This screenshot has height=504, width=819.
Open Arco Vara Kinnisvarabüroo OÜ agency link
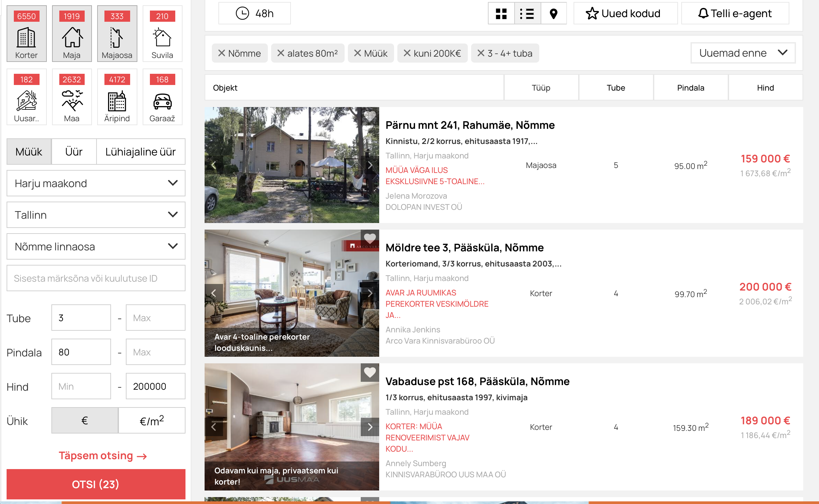click(x=440, y=341)
